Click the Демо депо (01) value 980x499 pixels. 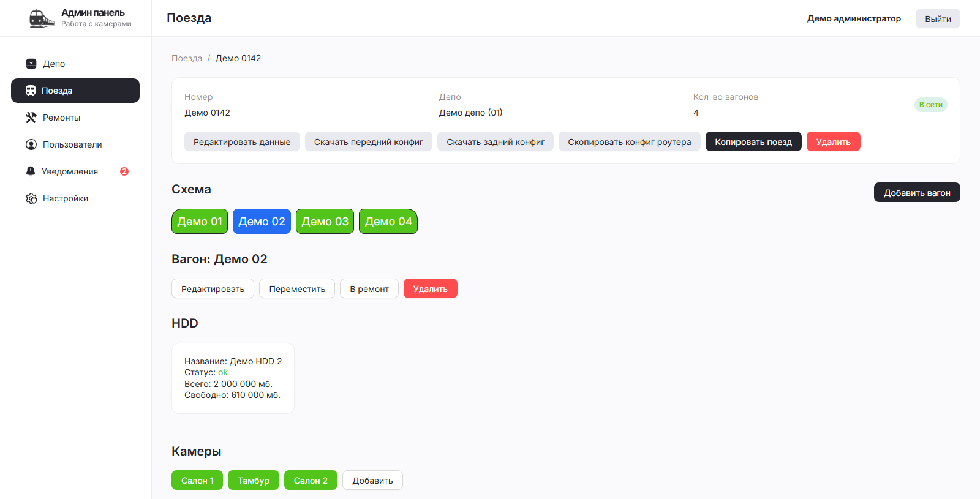(471, 113)
